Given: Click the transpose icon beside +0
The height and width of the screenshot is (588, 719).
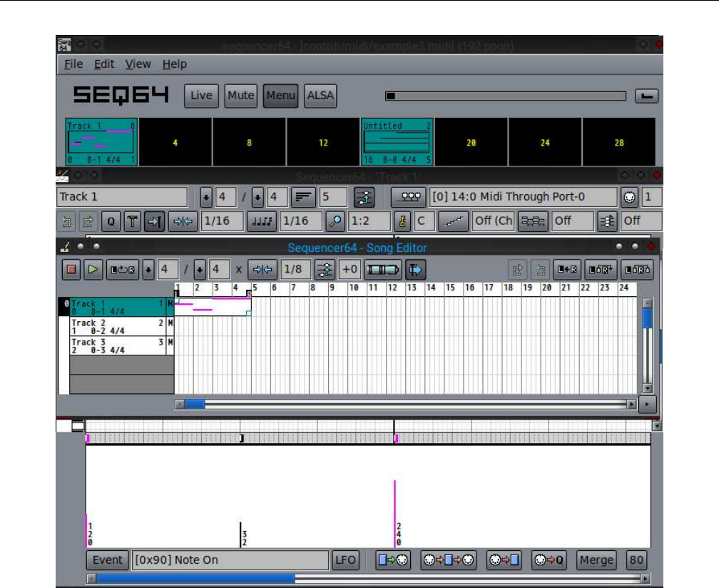Looking at the screenshot, I should click(325, 270).
